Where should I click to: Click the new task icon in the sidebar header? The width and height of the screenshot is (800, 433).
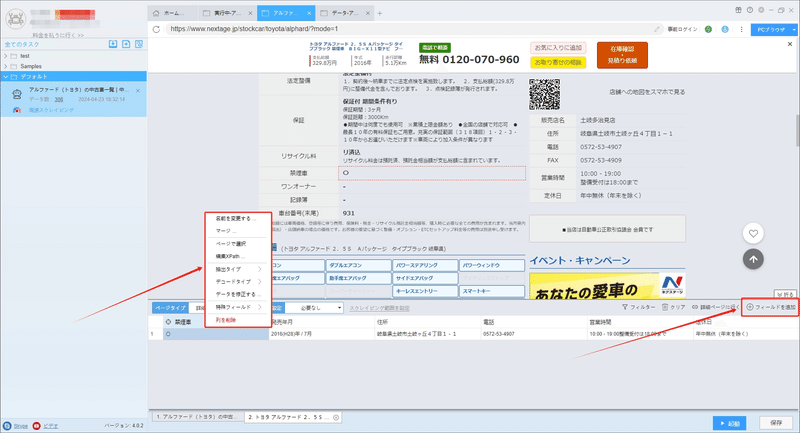[126, 44]
